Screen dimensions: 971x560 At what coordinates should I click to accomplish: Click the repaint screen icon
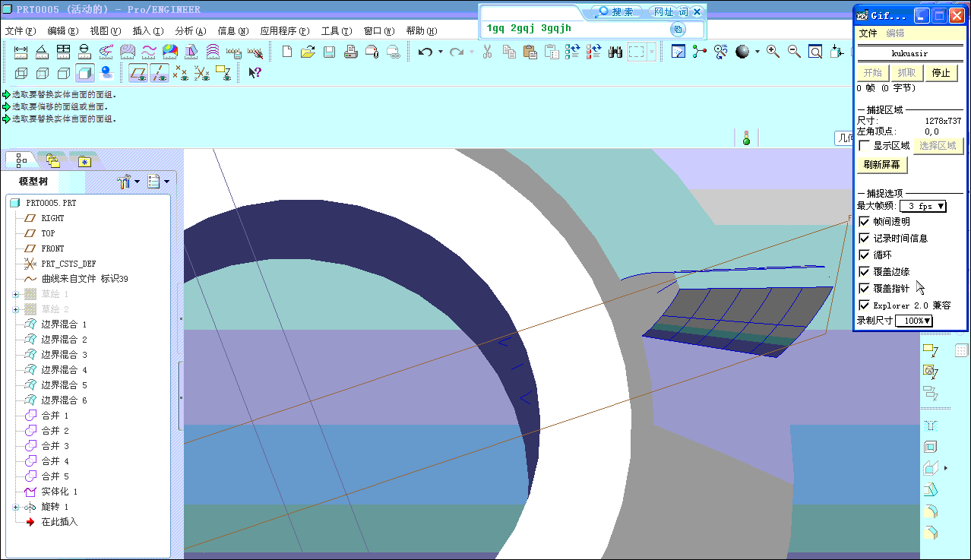pyautogui.click(x=678, y=52)
